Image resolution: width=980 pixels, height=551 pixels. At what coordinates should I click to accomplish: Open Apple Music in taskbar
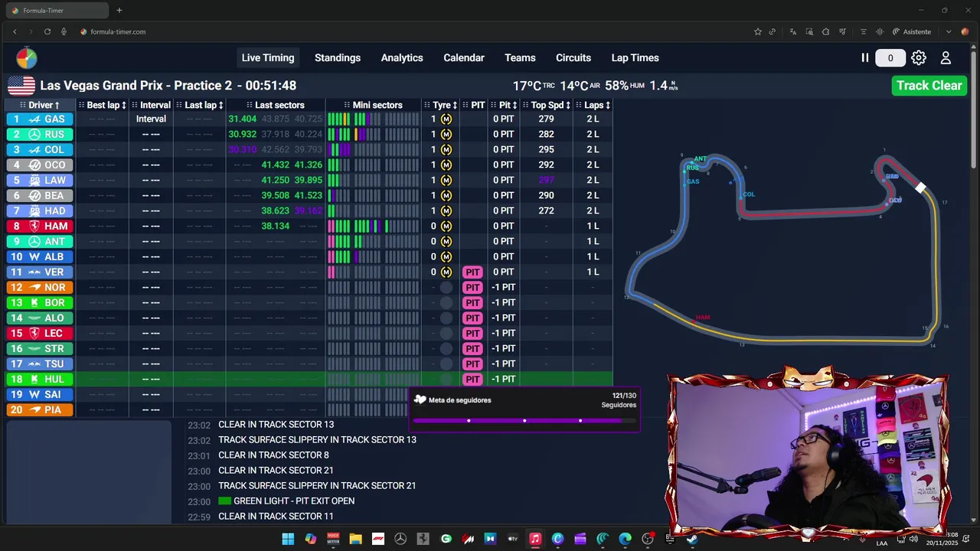(535, 539)
